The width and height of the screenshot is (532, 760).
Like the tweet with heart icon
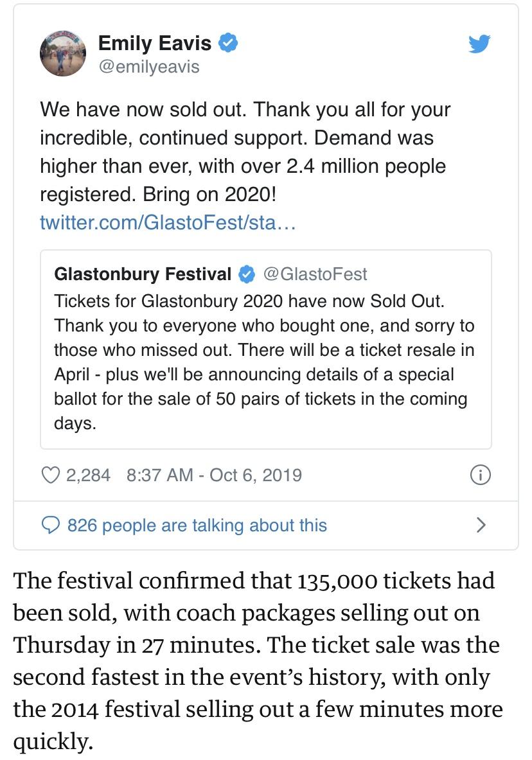pos(50,475)
